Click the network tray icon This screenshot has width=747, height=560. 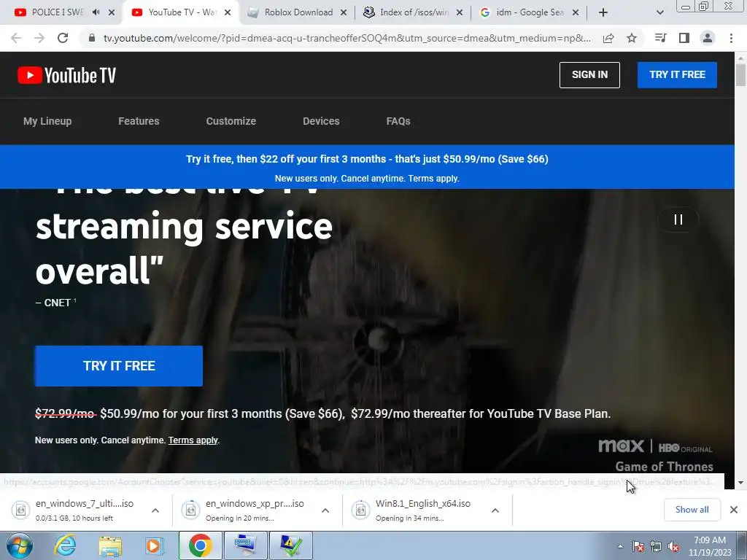656,547
